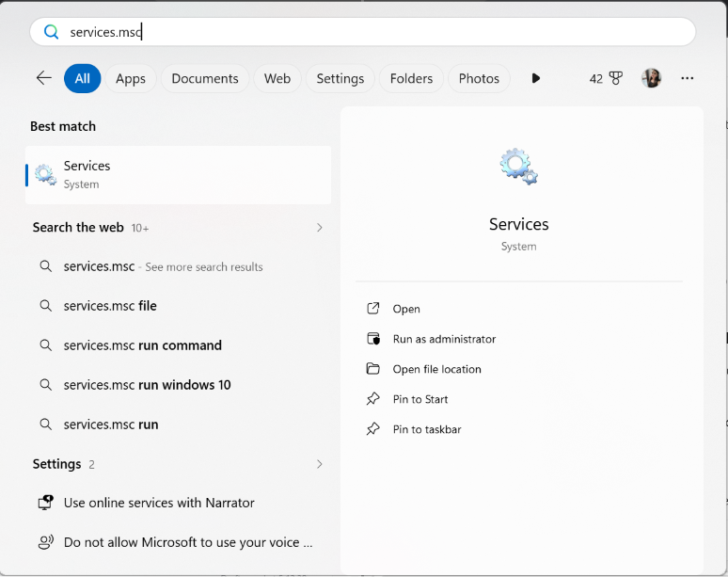Open the rewards trophy icon
The image size is (728, 577).
pos(616,78)
